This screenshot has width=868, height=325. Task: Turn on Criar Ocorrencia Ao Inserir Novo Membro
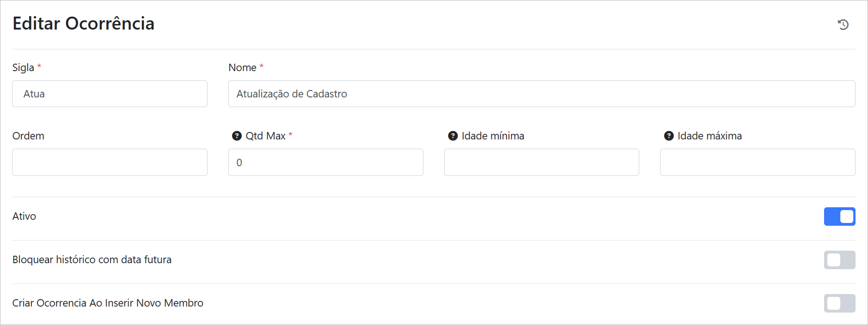[x=839, y=303]
